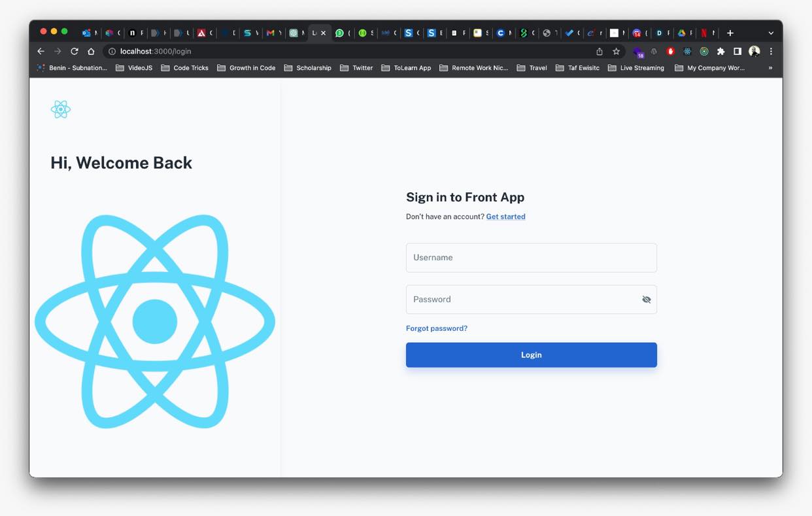Click the gray WordPress-style extension icon
812x516 pixels.
(x=654, y=51)
